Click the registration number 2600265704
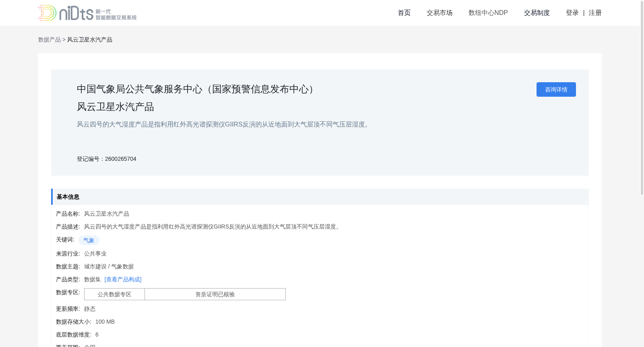The image size is (644, 347). pos(121,159)
